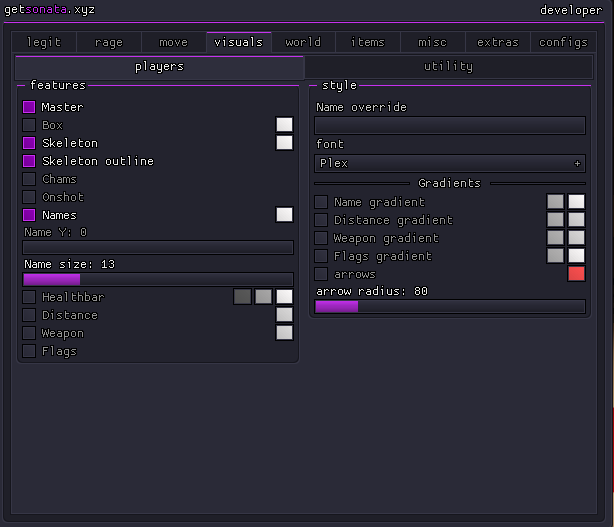Click the Name Y slider
Image resolution: width=614 pixels, height=527 pixels.
click(x=158, y=247)
